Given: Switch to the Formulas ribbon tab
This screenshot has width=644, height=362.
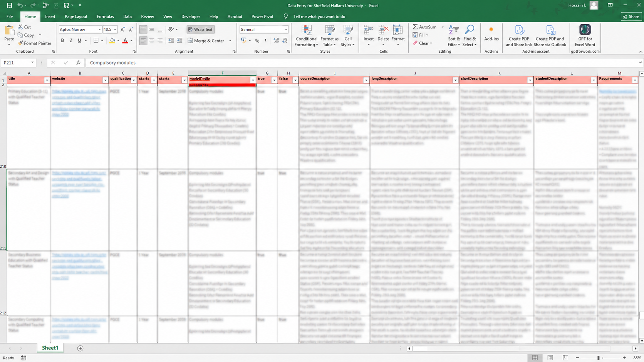Looking at the screenshot, I should click(x=105, y=17).
